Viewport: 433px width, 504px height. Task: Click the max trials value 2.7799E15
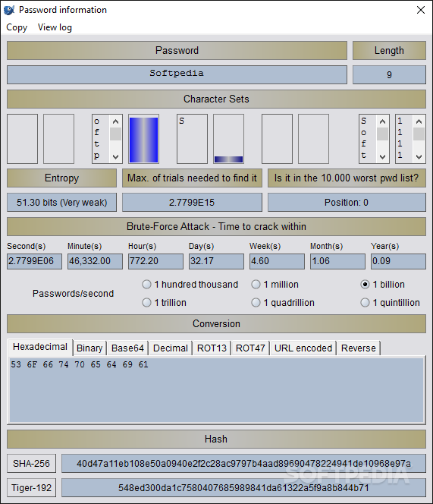(192, 202)
